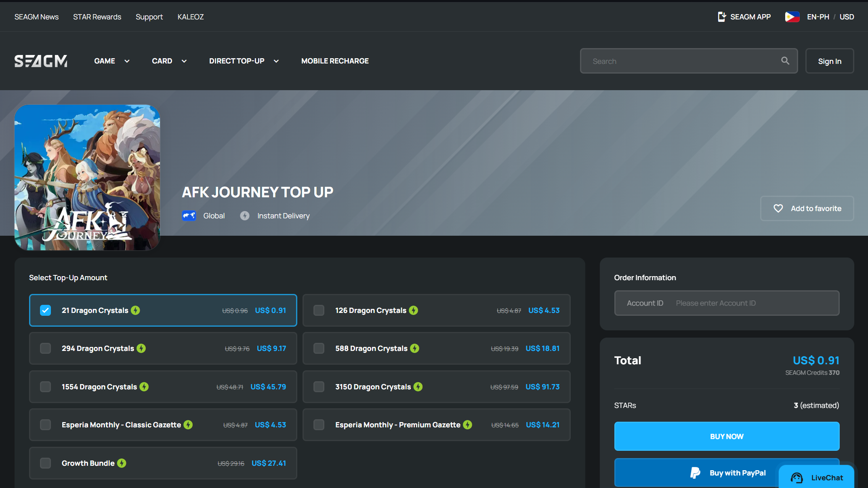868x488 pixels.
Task: Click the US$ 45.79 price
Action: point(268,387)
